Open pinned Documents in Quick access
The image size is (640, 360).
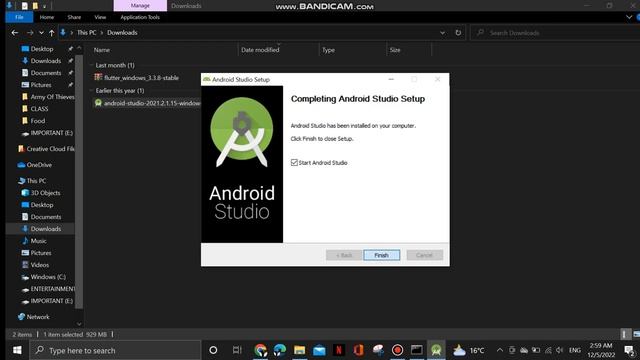tap(46, 73)
